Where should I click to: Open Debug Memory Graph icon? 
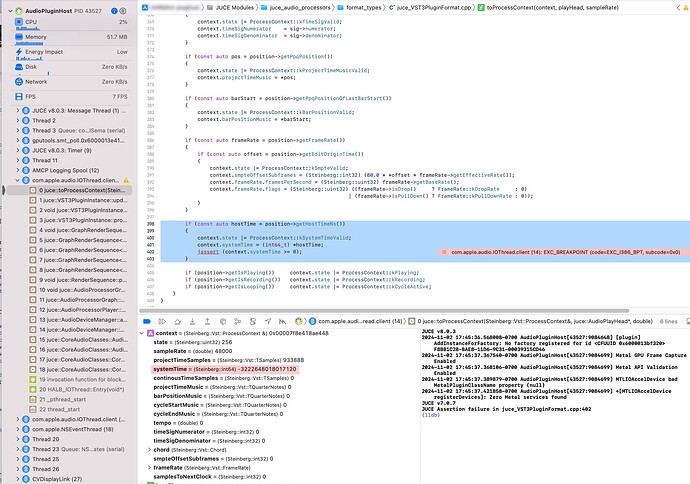click(x=238, y=321)
